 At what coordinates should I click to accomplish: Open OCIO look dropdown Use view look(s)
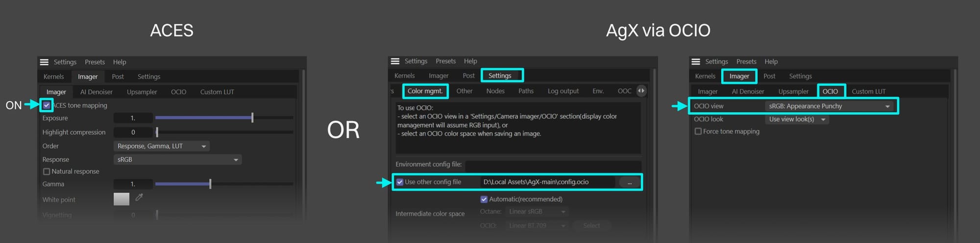797,119
